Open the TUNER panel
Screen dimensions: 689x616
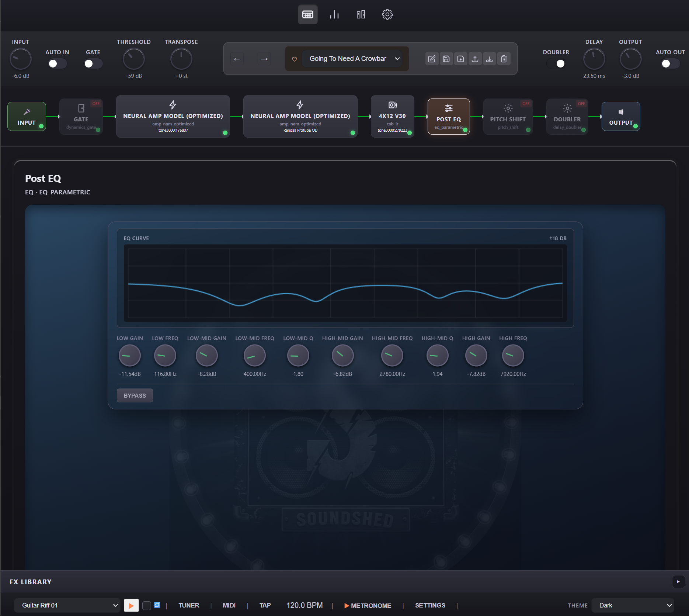point(189,605)
